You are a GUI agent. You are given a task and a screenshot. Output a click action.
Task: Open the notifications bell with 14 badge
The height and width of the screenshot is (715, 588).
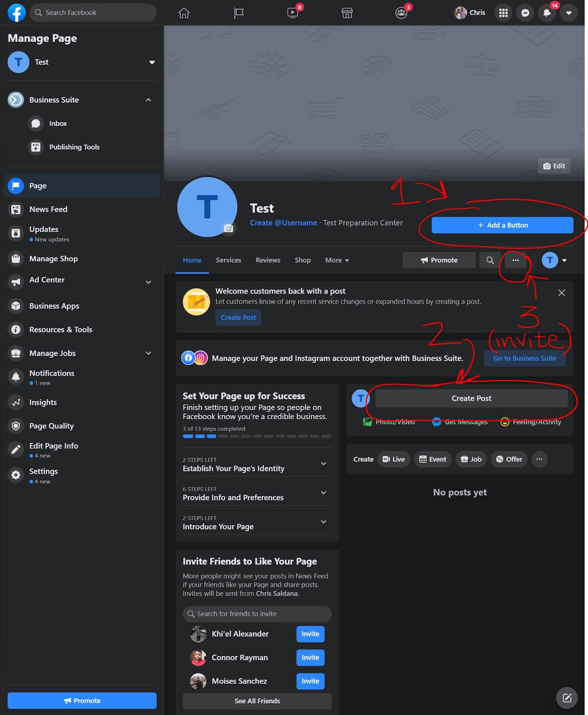click(x=547, y=13)
